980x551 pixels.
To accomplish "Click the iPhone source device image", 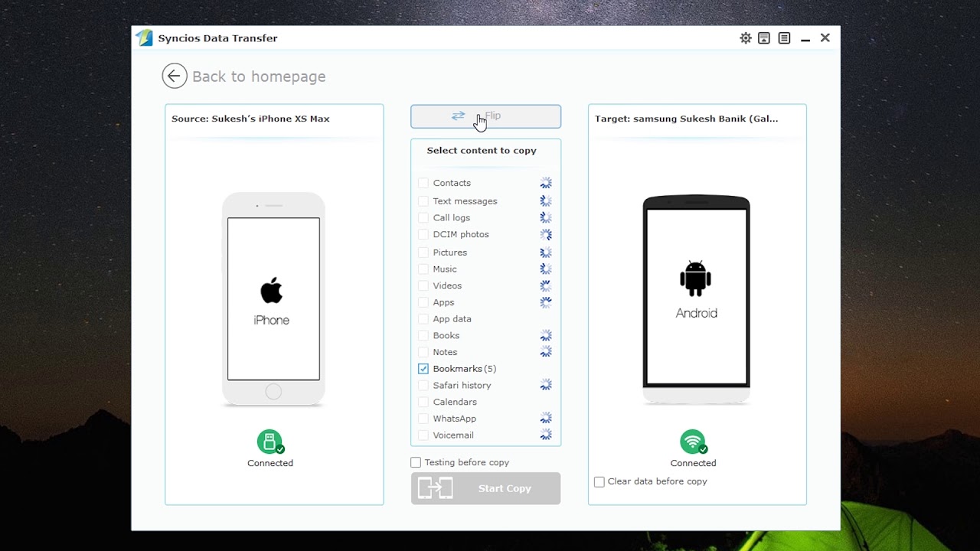I will point(273,298).
